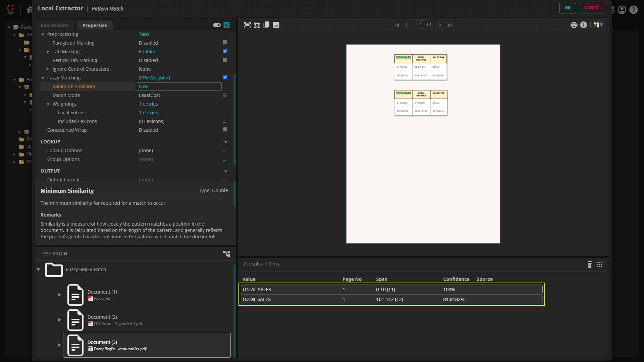Click the info icon next to printer
Screen dimensions: 644x362
[584, 25]
